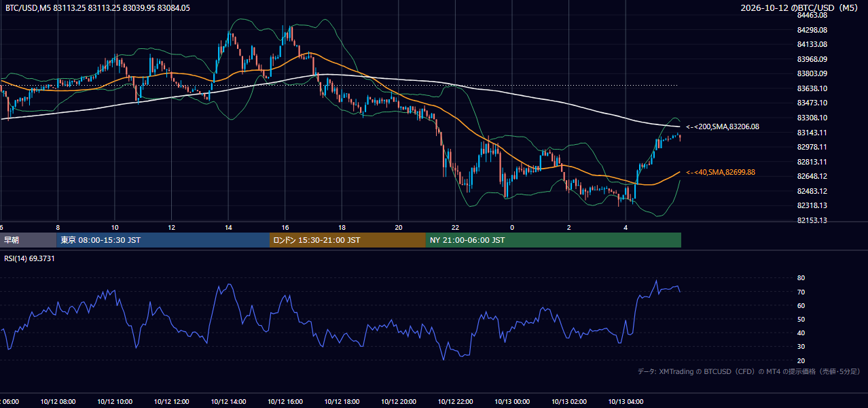Select the 早朝 session bar
Image resolution: width=868 pixels, height=408 pixels.
[x=28, y=240]
